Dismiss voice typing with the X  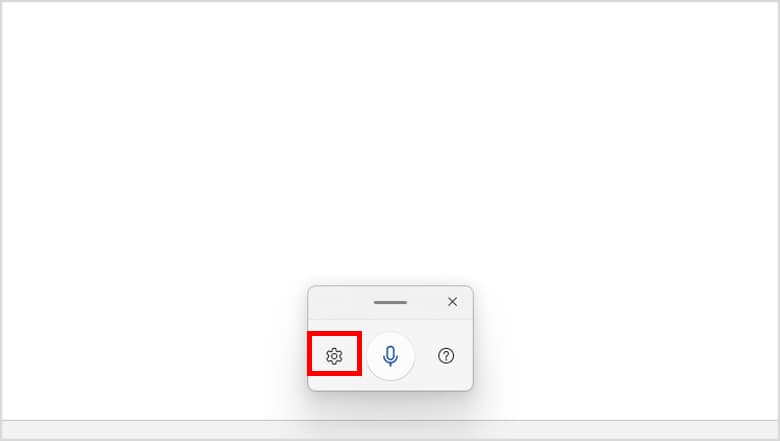coord(452,302)
